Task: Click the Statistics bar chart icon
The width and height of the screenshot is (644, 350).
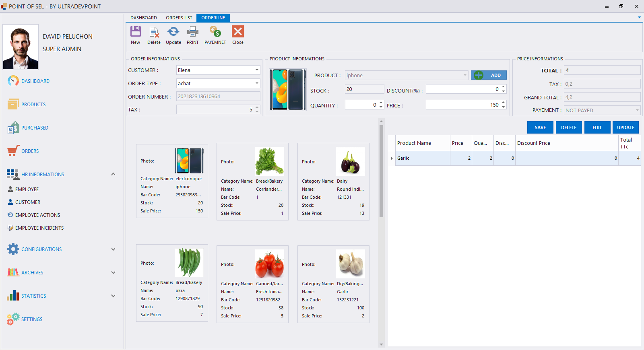Action: 13,296
